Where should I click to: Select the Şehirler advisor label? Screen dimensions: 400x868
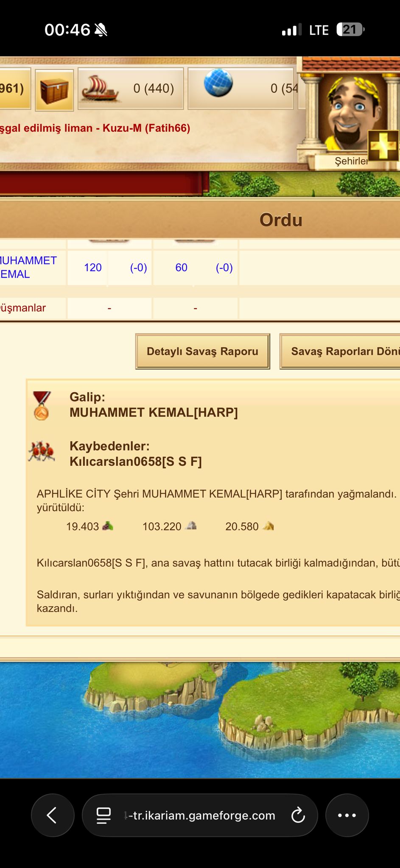[x=351, y=161]
